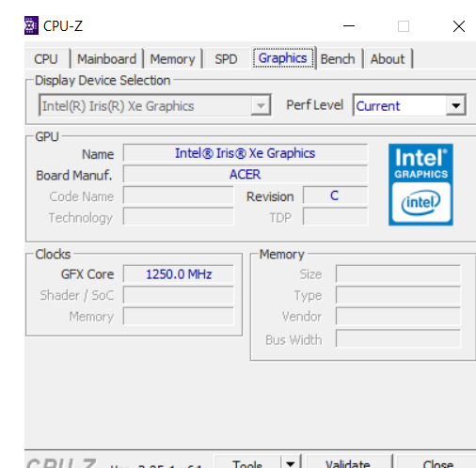Viewport: 476px width, 468px height.
Task: Click the Tools button
Action: pyautogui.click(x=247, y=462)
